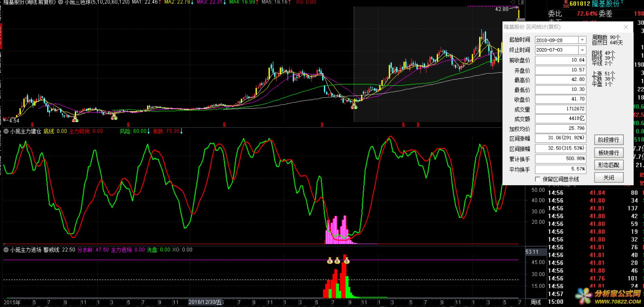This screenshot has height=307, width=644.
Task: Click the 阶段排行 button
Action: (609, 140)
